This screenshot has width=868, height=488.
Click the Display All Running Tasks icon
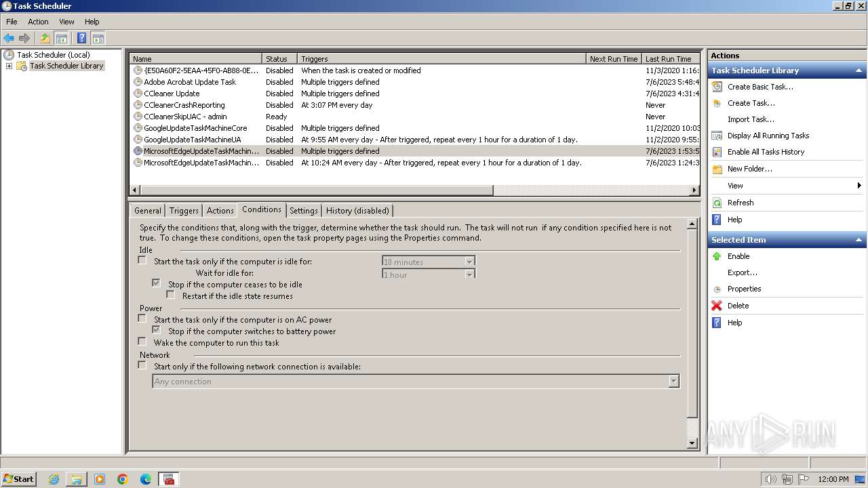click(717, 136)
